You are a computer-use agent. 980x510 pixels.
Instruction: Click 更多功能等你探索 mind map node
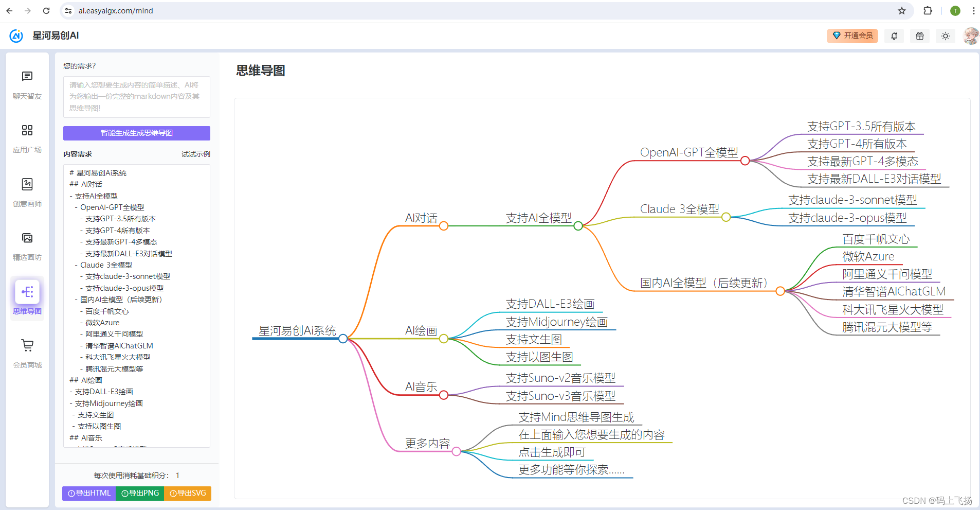(x=571, y=470)
